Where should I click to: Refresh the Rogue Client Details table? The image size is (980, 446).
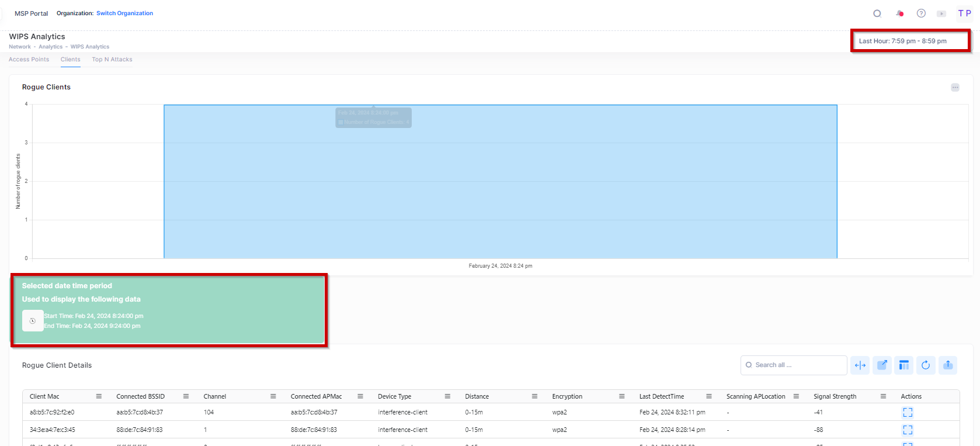[x=926, y=365]
